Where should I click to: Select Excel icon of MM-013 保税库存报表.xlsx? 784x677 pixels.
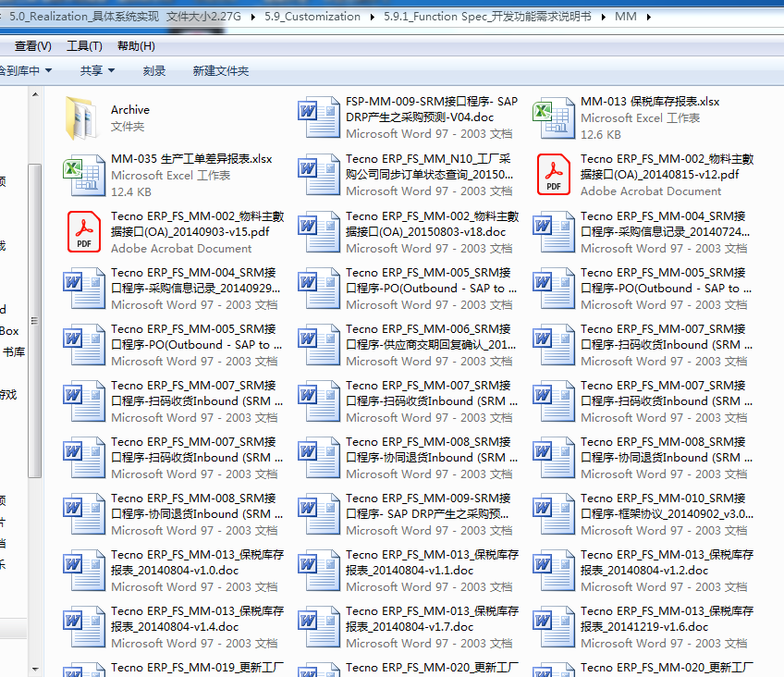(553, 118)
